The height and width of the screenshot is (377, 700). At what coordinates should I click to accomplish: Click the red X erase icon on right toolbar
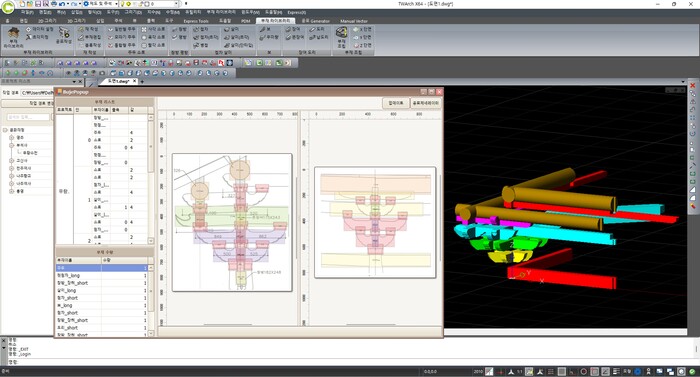point(692,85)
